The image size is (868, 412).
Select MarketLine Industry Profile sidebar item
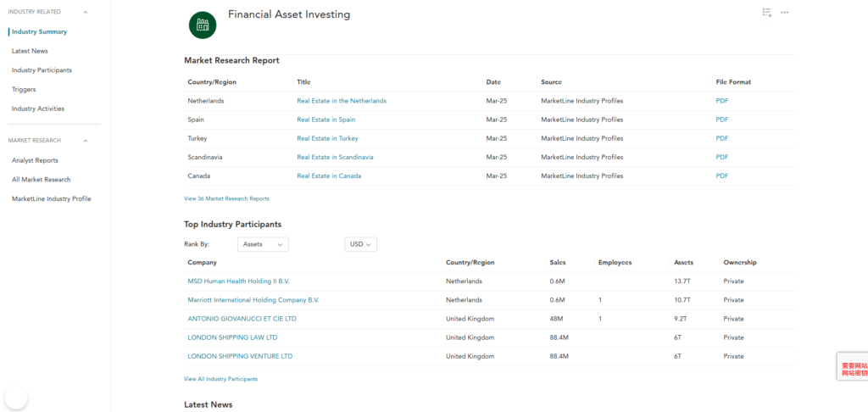click(51, 198)
